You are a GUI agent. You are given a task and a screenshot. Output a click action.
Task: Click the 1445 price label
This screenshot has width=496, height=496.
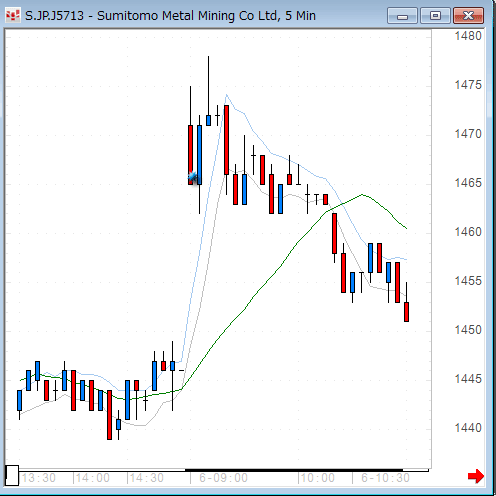pyautogui.click(x=468, y=379)
